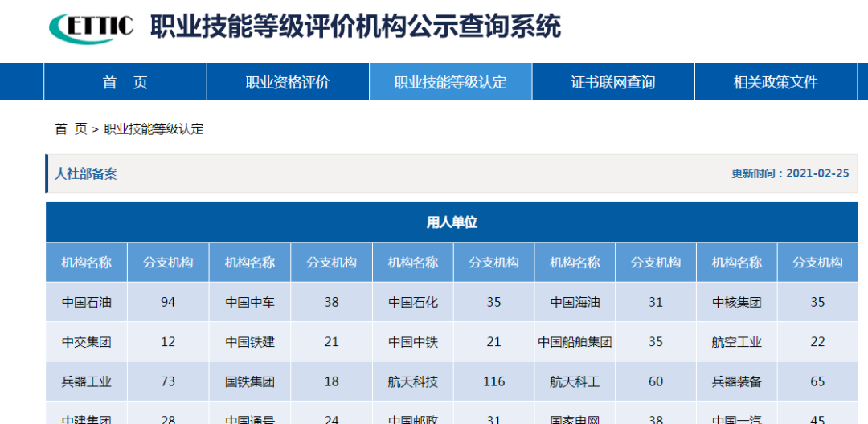Viewport: 868px width, 424px height.
Task: Click branch count 38 beside 中国中车
Action: click(x=332, y=303)
